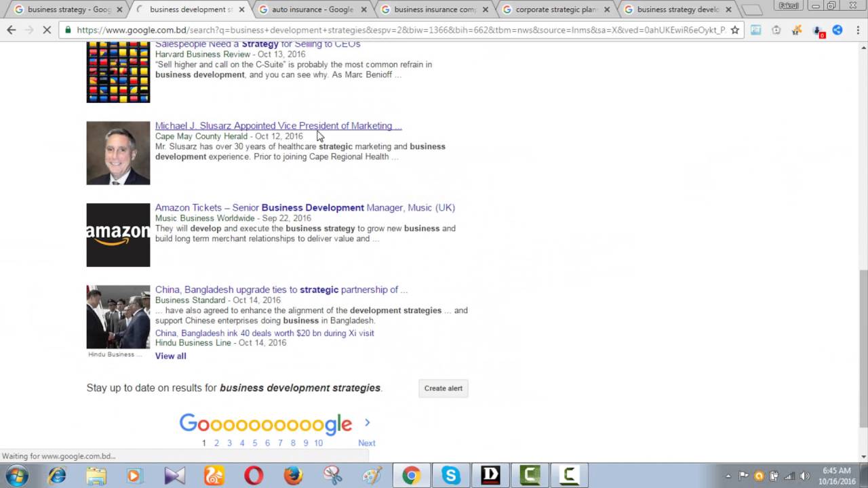This screenshot has height=488, width=868.
Task: Click the Amazon logo thumbnail
Action: click(118, 235)
